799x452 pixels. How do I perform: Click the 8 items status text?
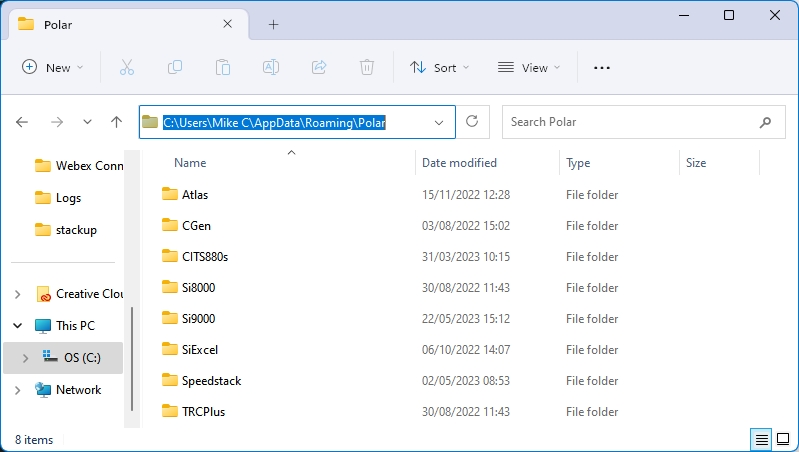click(x=34, y=440)
